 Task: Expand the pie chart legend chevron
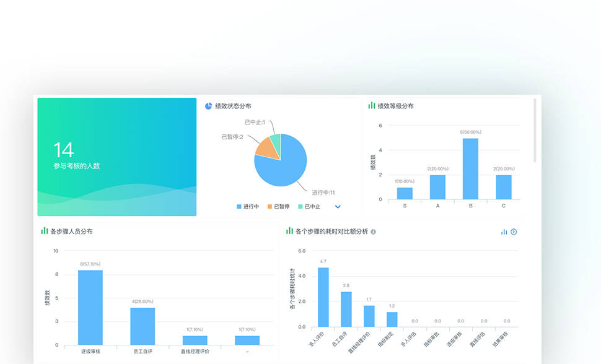coord(338,206)
